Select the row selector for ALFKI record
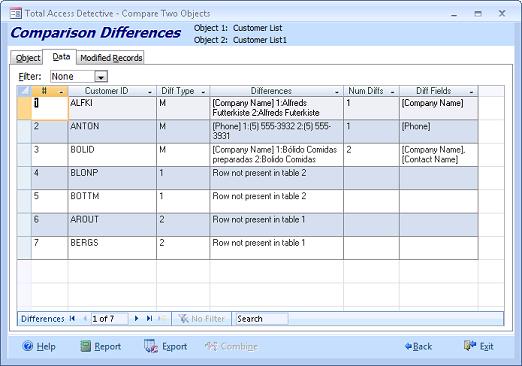 [24, 108]
